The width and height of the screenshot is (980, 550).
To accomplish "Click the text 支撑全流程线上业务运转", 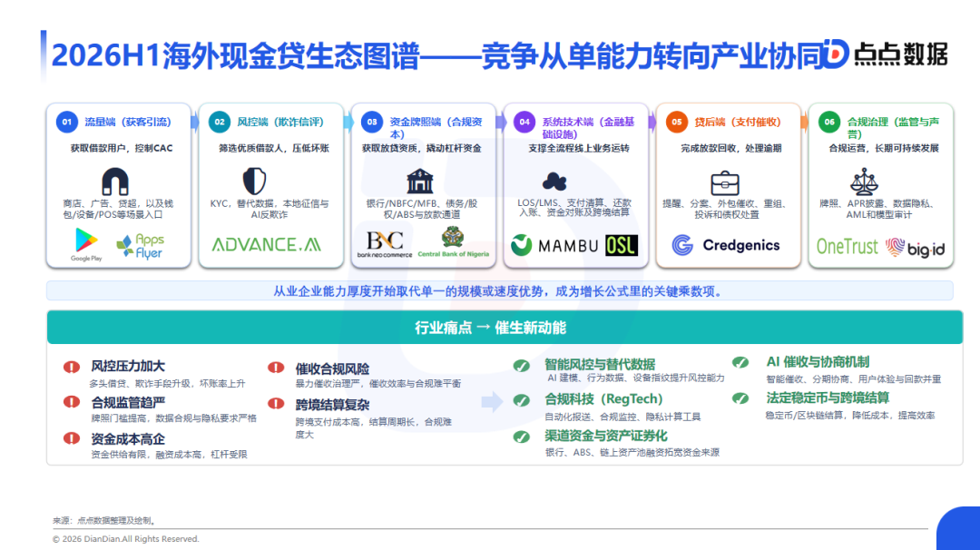I will [x=579, y=148].
